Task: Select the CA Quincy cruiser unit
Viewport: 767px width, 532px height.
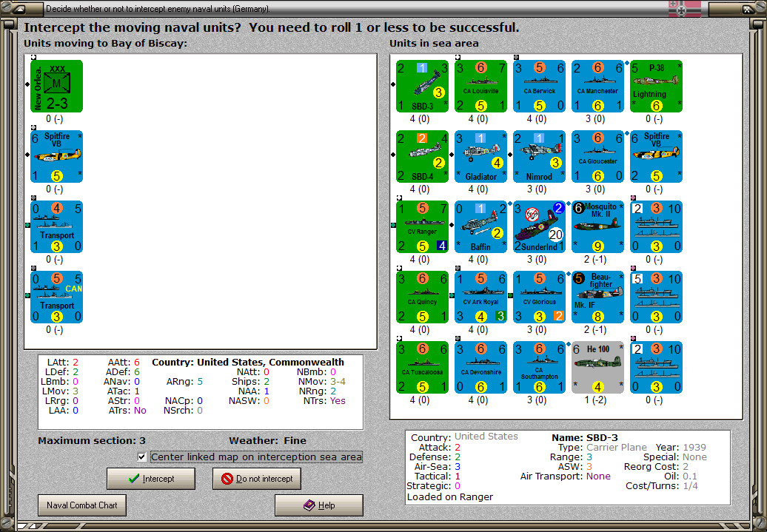Action: (422, 297)
